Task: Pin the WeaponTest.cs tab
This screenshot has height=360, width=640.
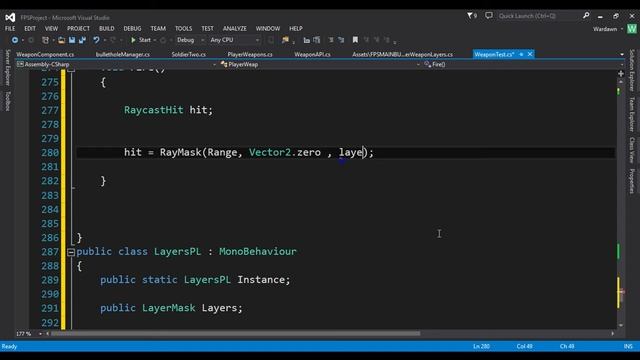Action: click(x=521, y=54)
